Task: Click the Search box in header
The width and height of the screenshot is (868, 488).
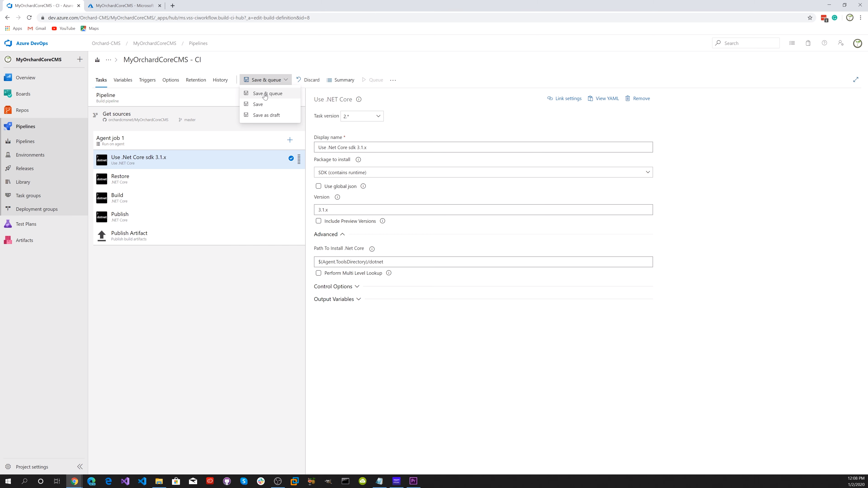Action: [x=746, y=43]
